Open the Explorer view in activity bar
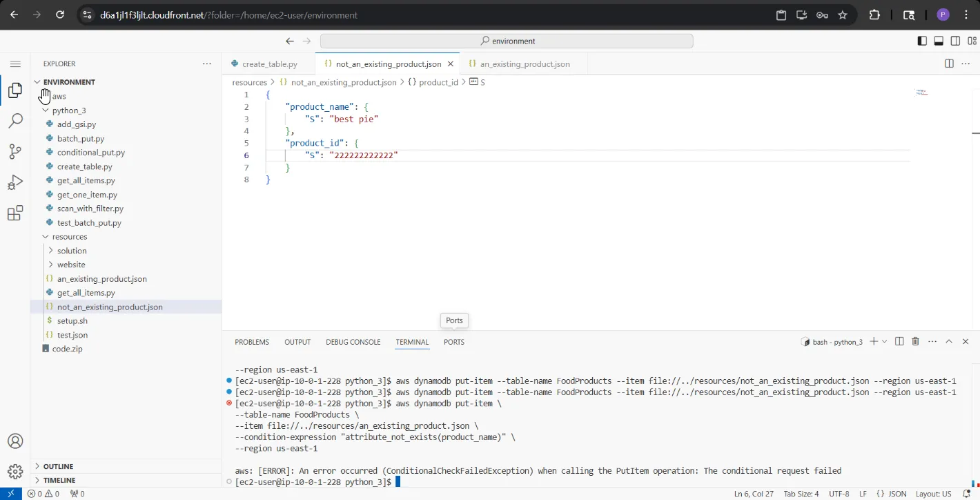980x500 pixels. (x=15, y=90)
